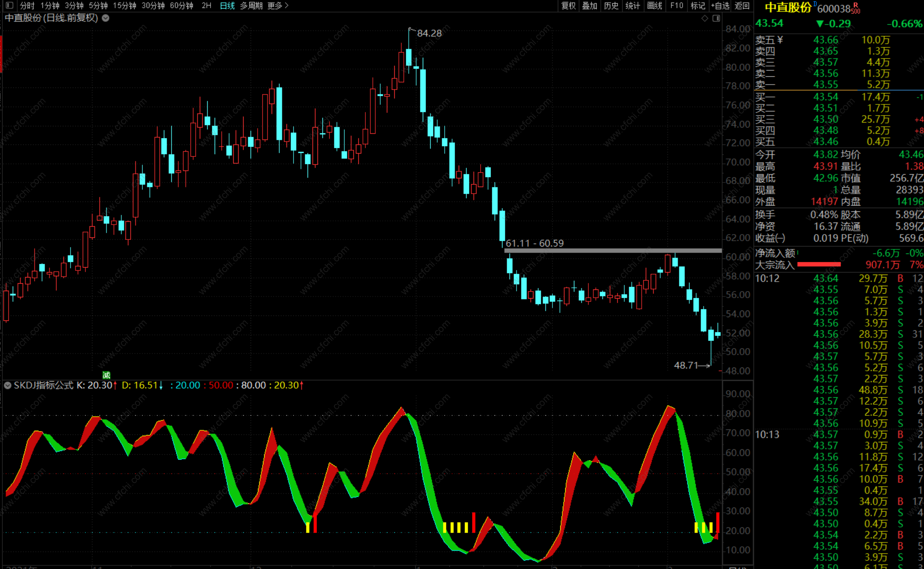
Task: Switch to the 分时 tab
Action: [27, 6]
